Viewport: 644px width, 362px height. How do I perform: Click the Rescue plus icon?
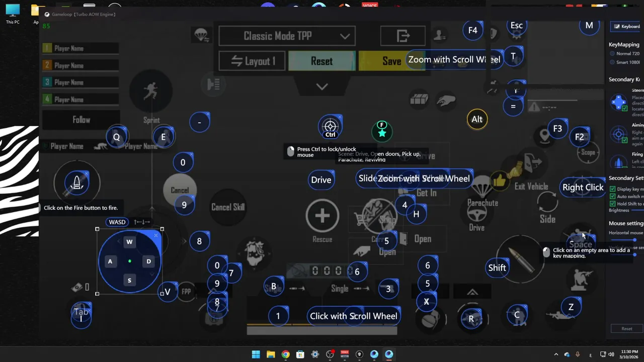point(323,216)
